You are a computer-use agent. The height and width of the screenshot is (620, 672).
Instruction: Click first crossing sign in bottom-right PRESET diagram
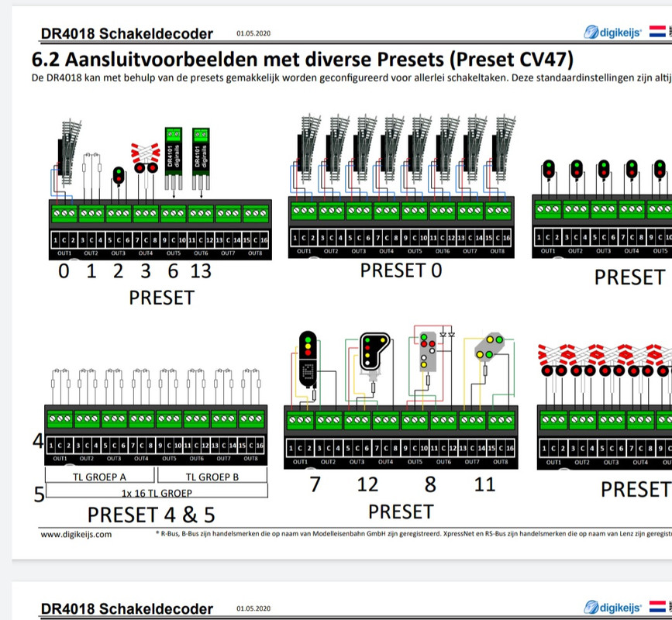tap(553, 361)
